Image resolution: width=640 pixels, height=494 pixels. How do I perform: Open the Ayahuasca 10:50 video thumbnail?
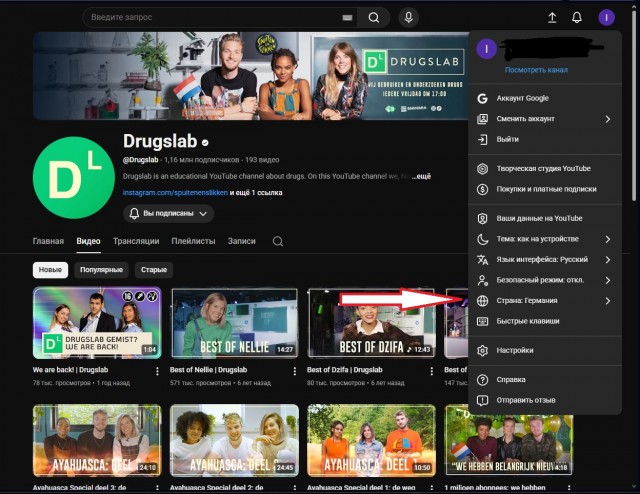point(371,441)
